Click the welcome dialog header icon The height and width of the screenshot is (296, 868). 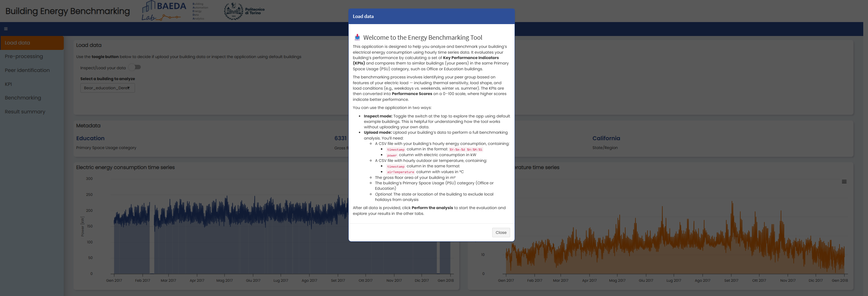click(x=357, y=37)
